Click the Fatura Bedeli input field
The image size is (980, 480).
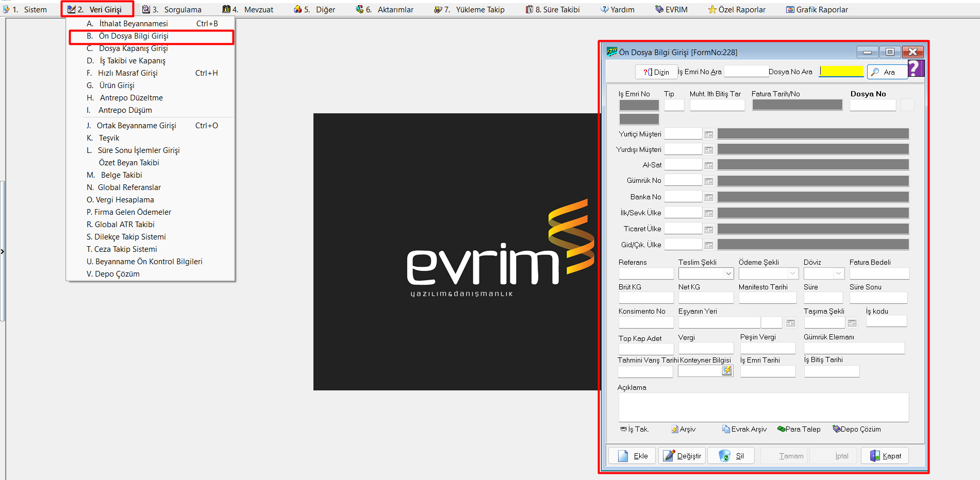(x=879, y=273)
